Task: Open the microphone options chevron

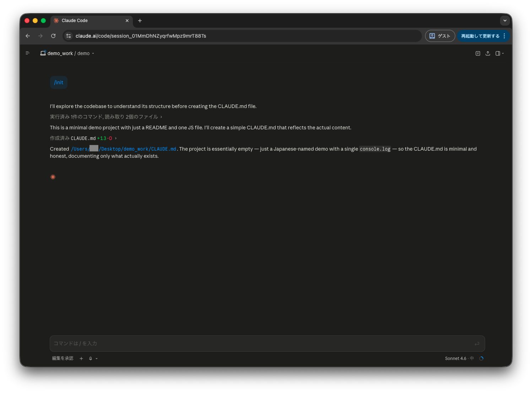Action: pyautogui.click(x=97, y=359)
